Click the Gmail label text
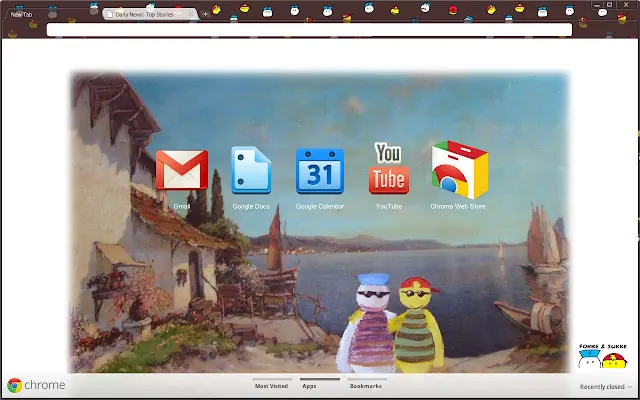 coord(182,206)
